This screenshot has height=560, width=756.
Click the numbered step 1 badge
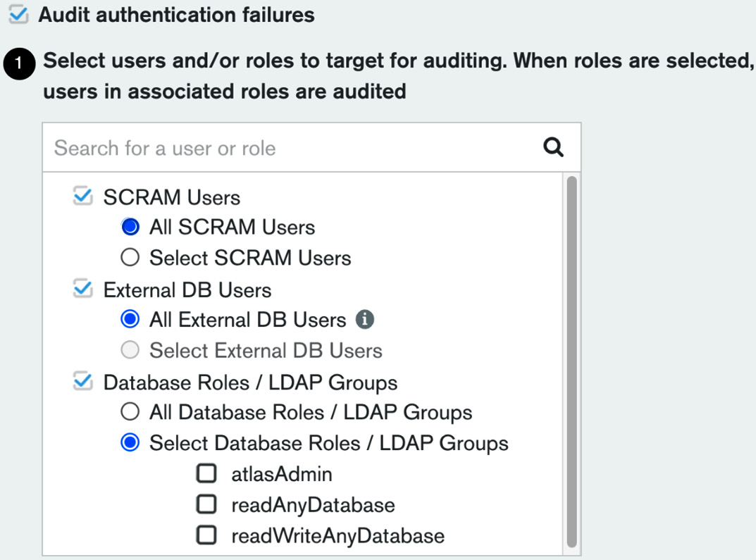(19, 63)
